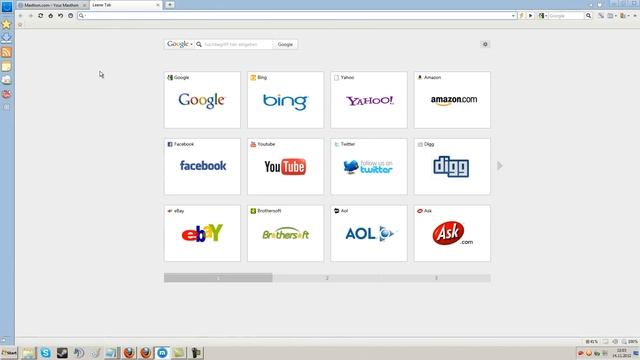Click the magnifier button of the toolbar search
The image size is (640, 360).
588,16
